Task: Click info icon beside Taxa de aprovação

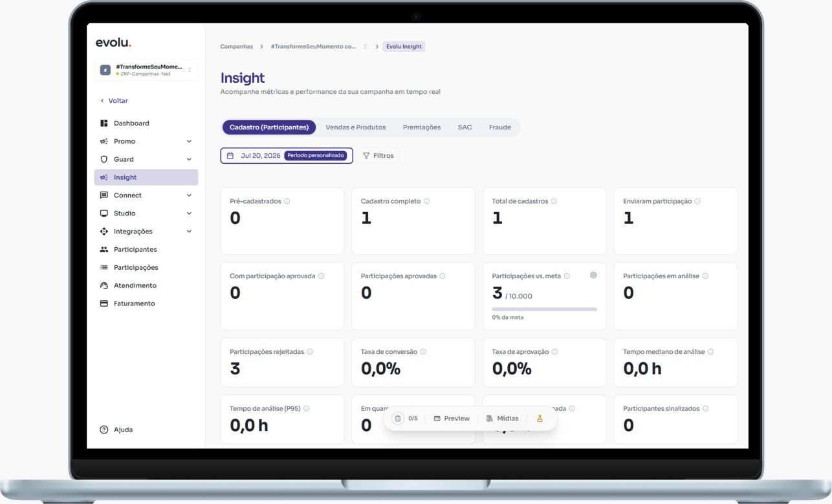Action: click(x=554, y=352)
